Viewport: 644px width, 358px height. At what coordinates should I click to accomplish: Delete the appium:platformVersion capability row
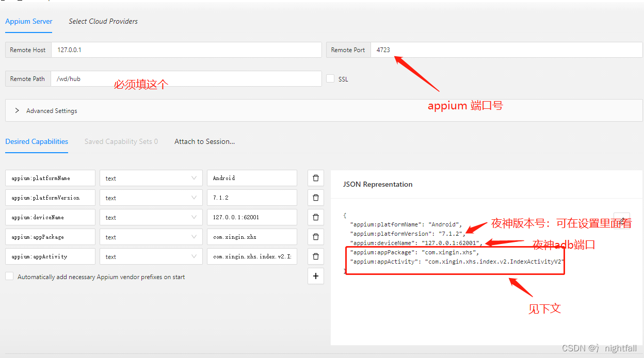(316, 198)
